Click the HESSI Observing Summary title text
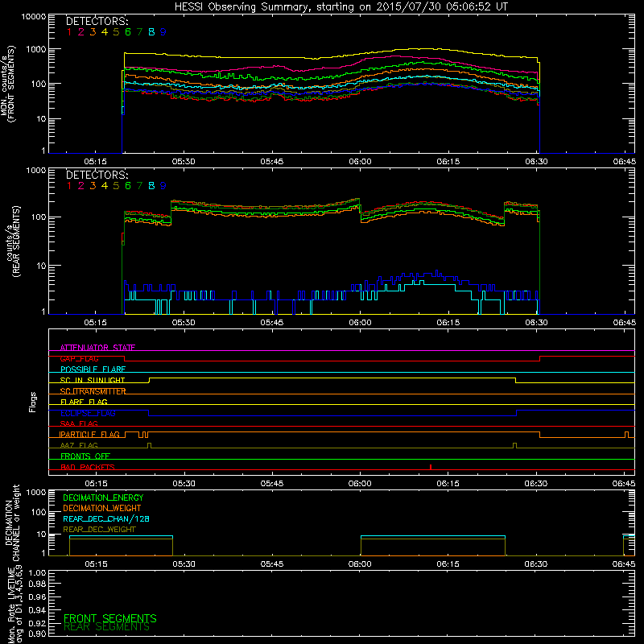644x644 pixels. [x=341, y=6]
